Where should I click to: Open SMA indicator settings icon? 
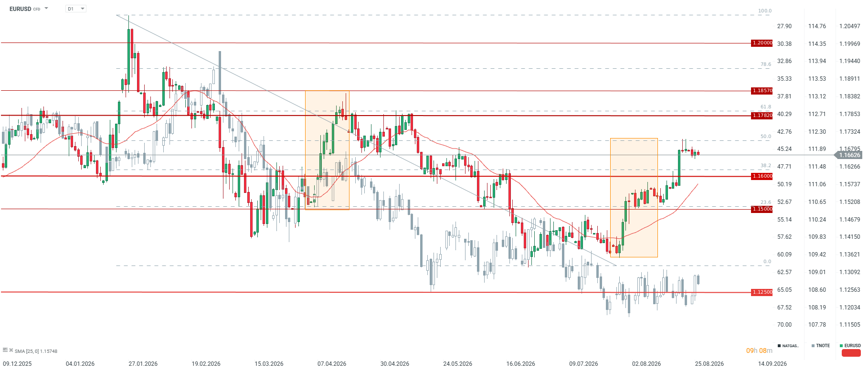5,351
